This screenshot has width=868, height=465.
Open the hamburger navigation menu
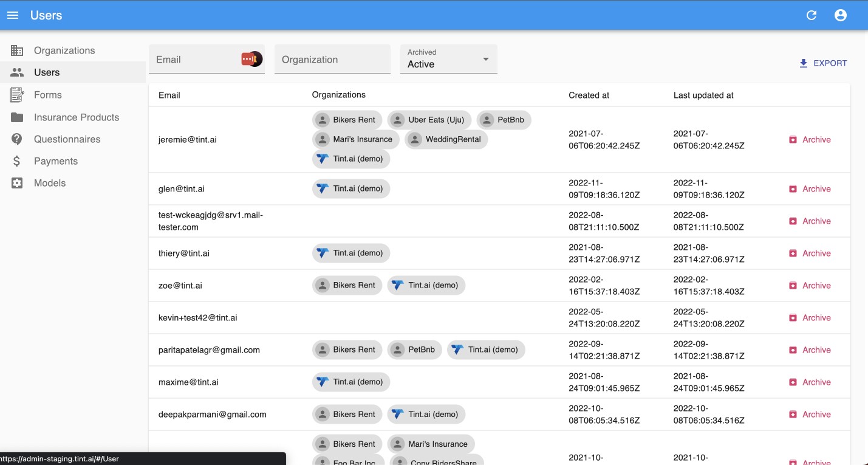click(13, 15)
